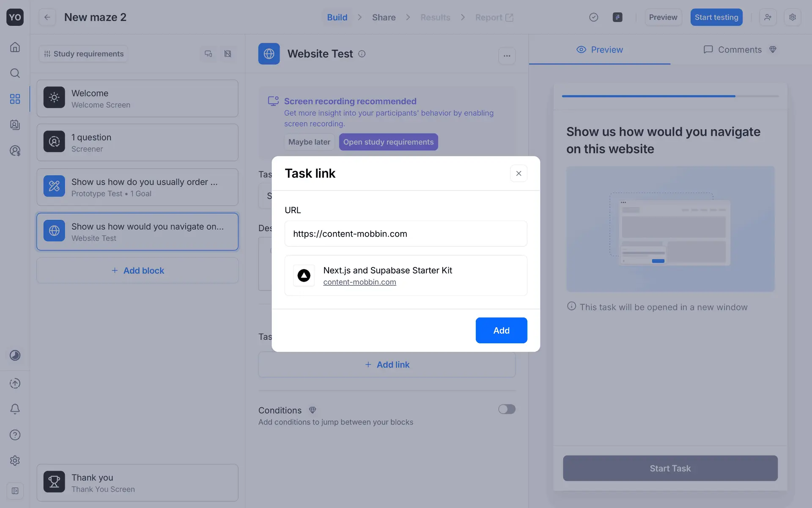The height and width of the screenshot is (508, 812).
Task: Open Study requirements panel
Action: coord(84,54)
